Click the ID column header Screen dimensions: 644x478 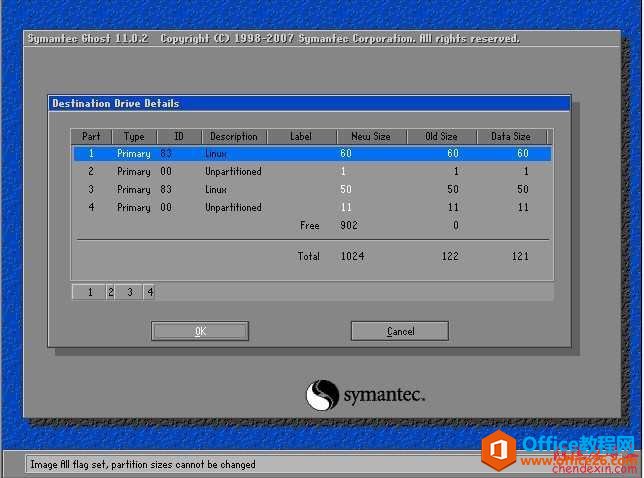click(179, 136)
